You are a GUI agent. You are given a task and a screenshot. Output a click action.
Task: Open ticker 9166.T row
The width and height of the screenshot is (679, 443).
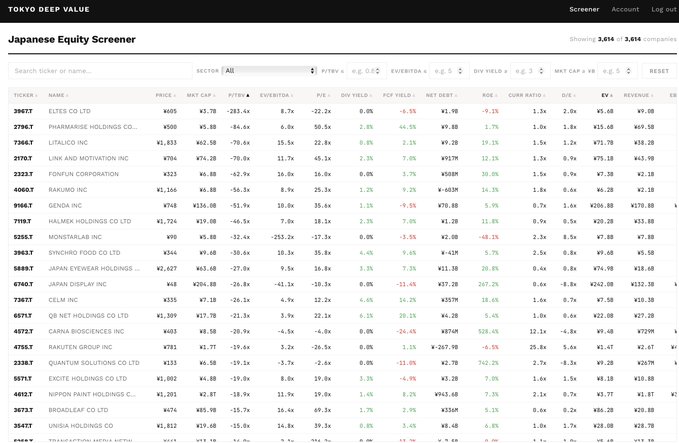(23, 206)
